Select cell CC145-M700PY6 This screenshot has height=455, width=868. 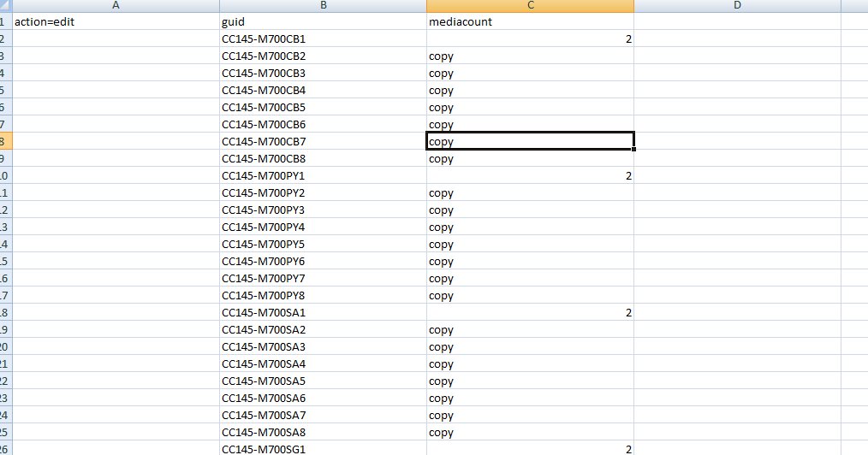pyautogui.click(x=324, y=262)
